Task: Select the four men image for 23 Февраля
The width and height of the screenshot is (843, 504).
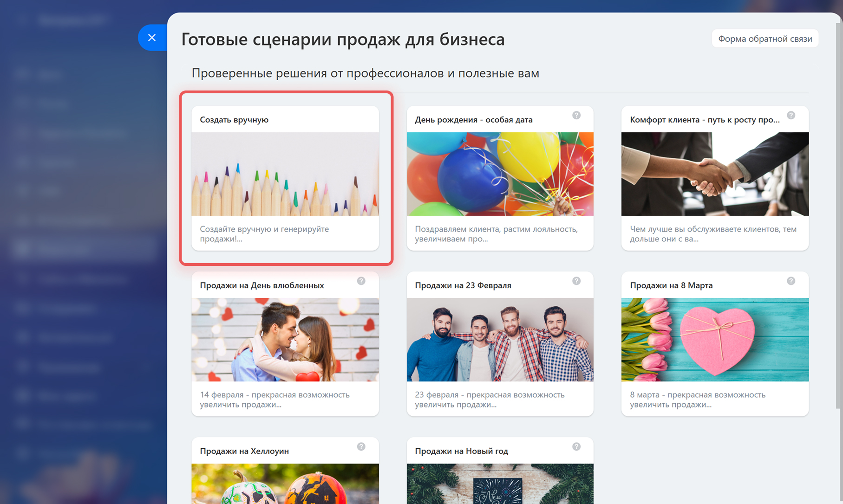Action: tap(500, 340)
